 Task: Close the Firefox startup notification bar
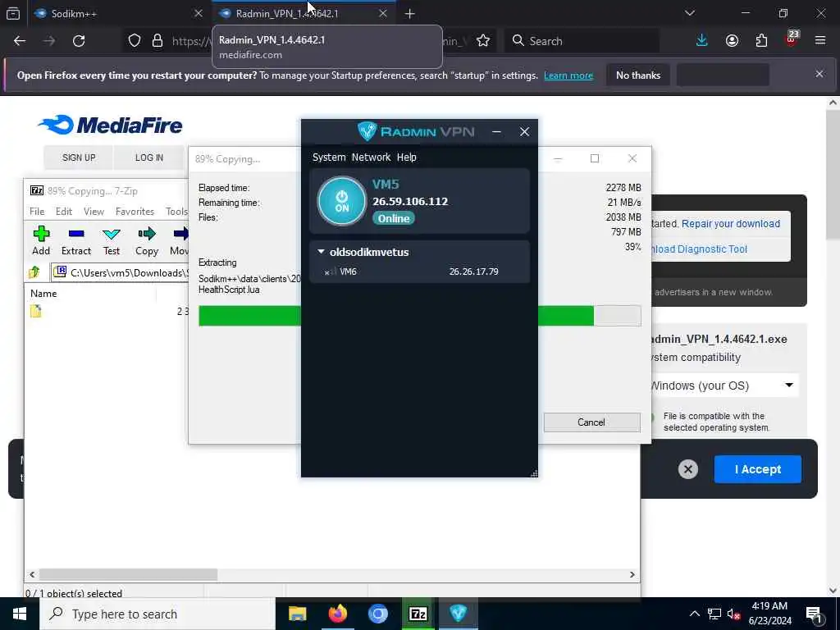click(x=819, y=74)
